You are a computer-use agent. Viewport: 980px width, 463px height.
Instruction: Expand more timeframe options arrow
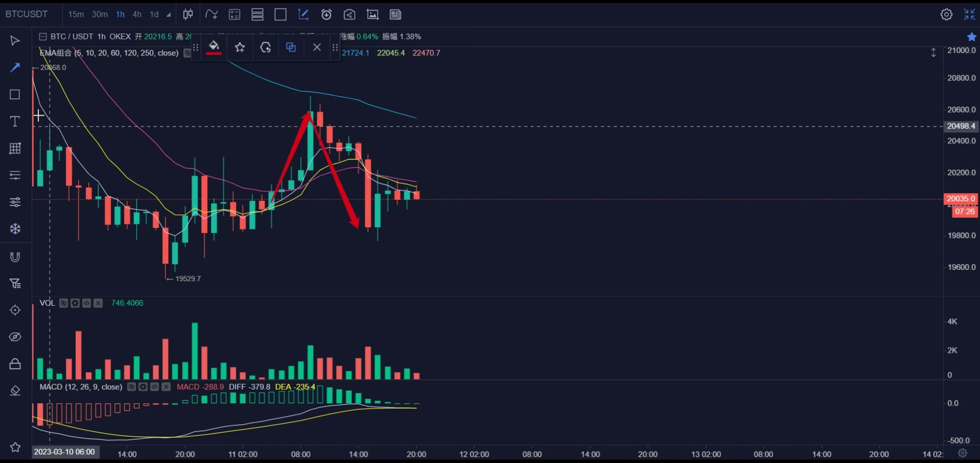click(x=169, y=15)
